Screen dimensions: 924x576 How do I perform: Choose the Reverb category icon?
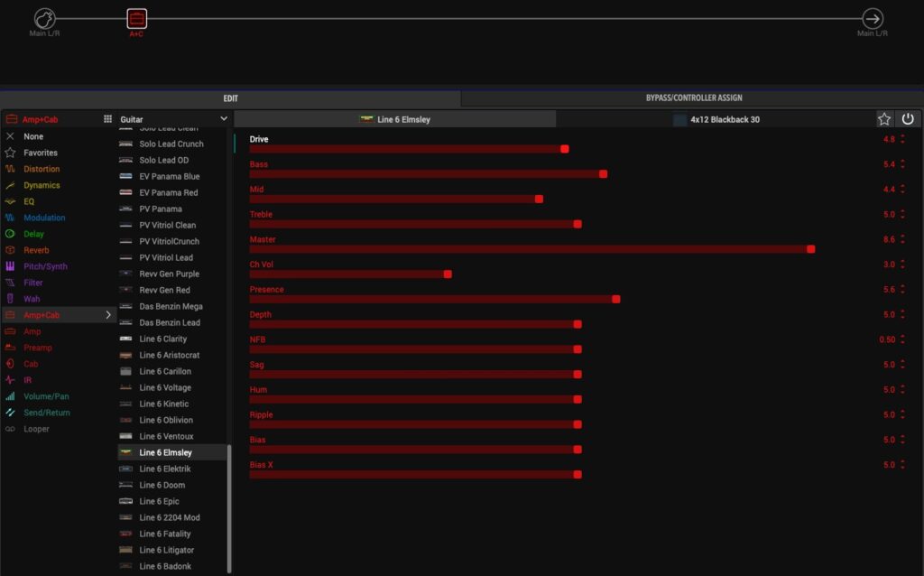pos(10,250)
